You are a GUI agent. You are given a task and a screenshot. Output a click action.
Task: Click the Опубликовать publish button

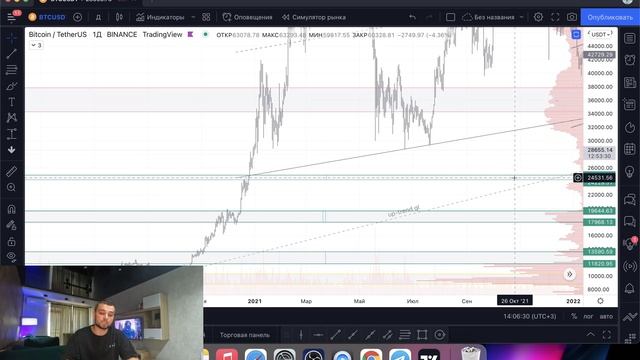pyautogui.click(x=610, y=17)
